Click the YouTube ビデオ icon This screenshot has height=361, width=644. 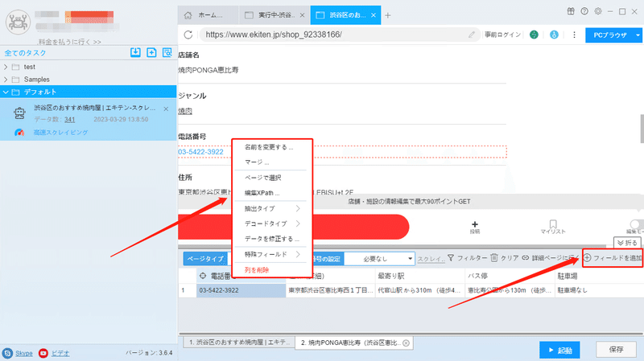[43, 353]
